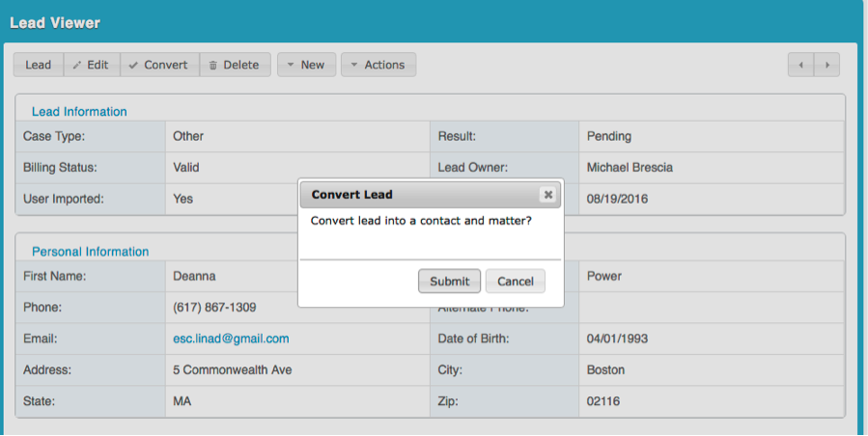Select the Lead Information section heading
Screen dimensions: 868x436
click(x=79, y=112)
